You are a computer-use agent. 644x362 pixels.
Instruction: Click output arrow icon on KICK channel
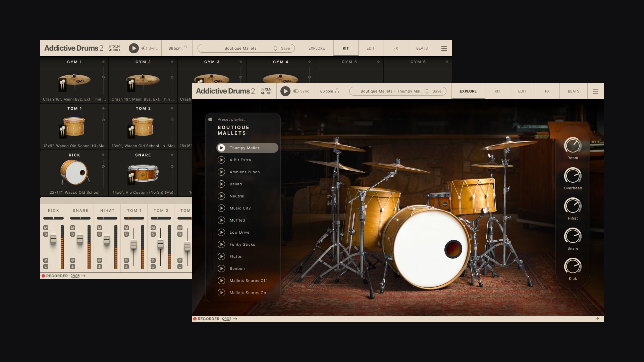(x=46, y=267)
